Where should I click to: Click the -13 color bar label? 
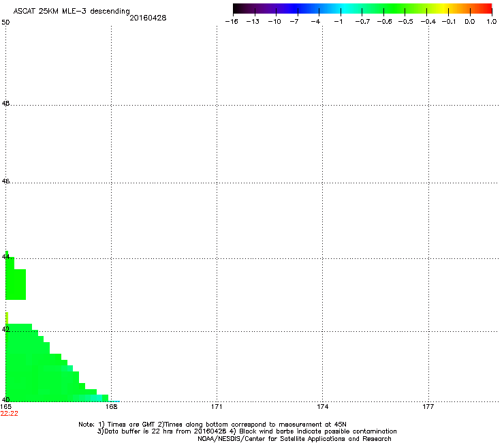(x=253, y=22)
